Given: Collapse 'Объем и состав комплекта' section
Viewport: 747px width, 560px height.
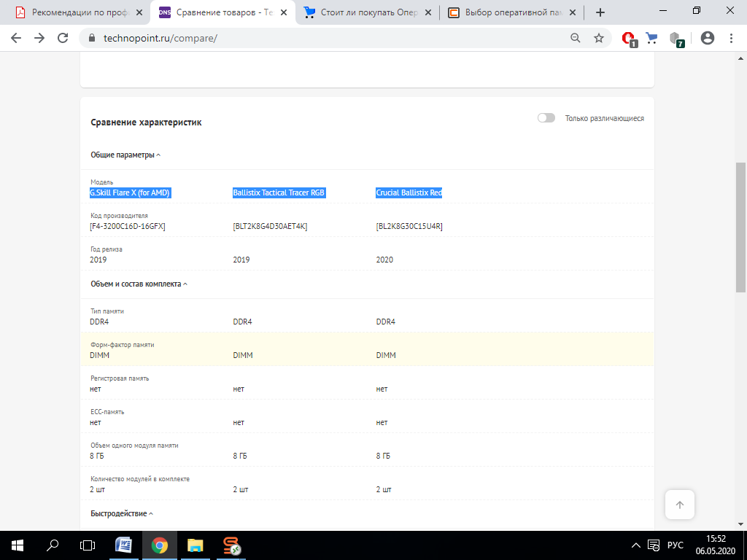Looking at the screenshot, I should coord(139,284).
